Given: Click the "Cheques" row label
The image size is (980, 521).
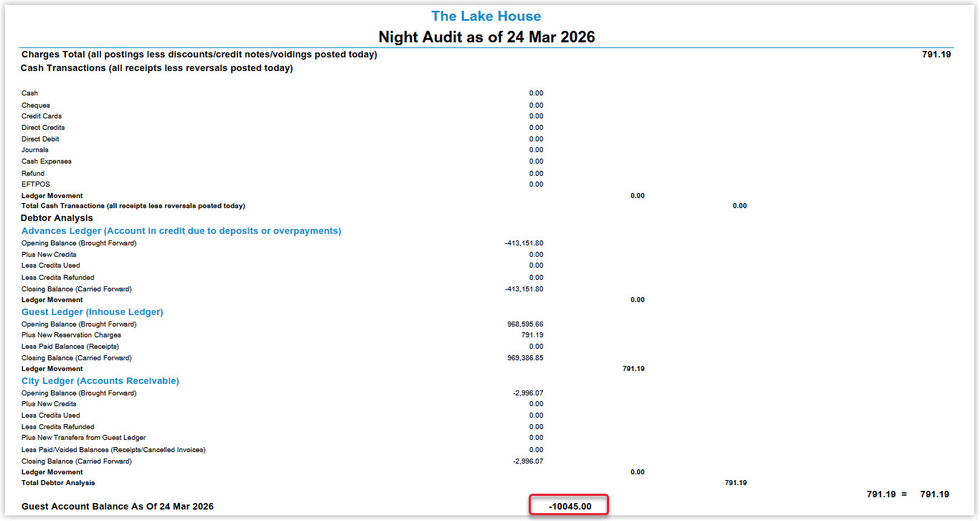Looking at the screenshot, I should coord(36,105).
